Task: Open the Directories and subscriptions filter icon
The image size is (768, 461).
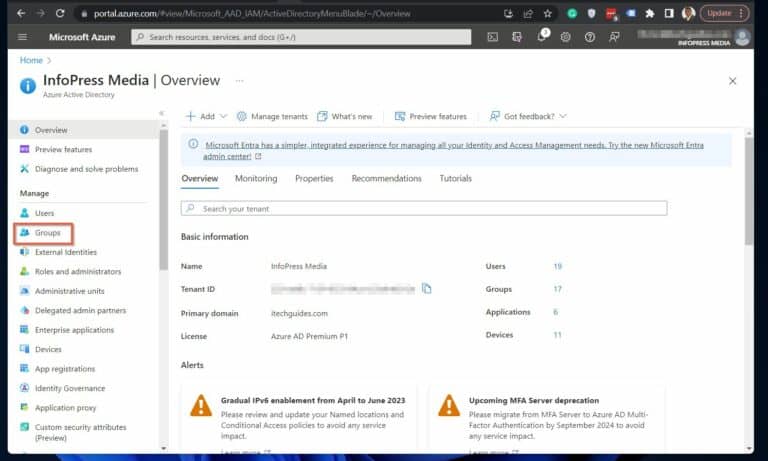Action: tap(517, 37)
